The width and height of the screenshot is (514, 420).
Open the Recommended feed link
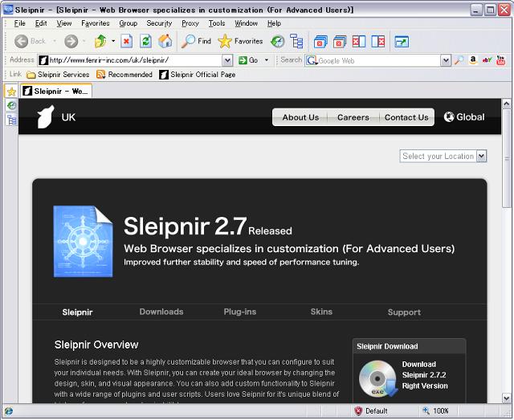point(124,75)
